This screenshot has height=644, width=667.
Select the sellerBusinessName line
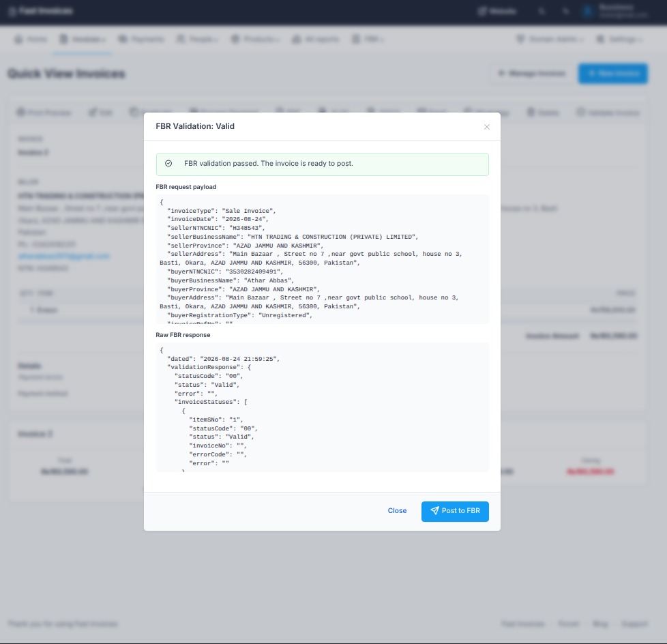tap(293, 237)
